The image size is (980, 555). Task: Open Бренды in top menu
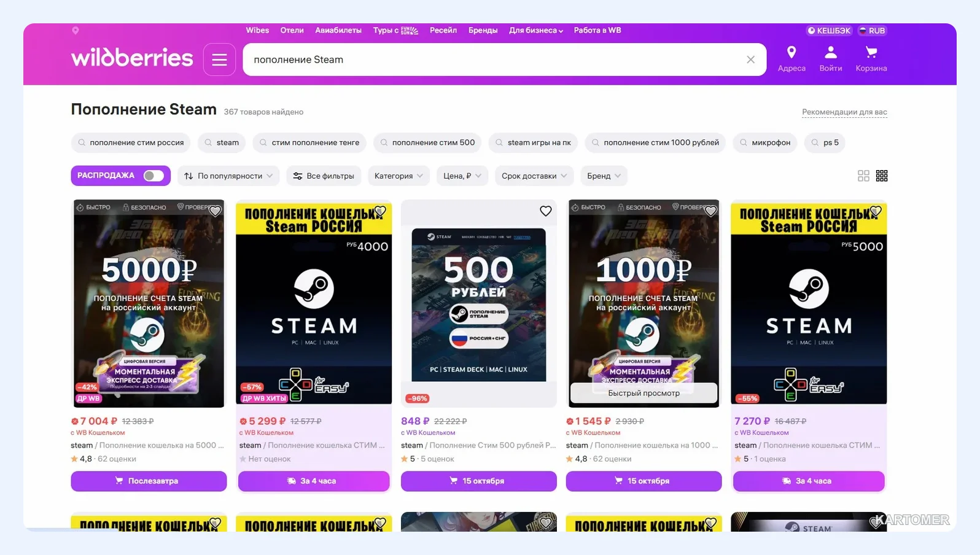[483, 30]
